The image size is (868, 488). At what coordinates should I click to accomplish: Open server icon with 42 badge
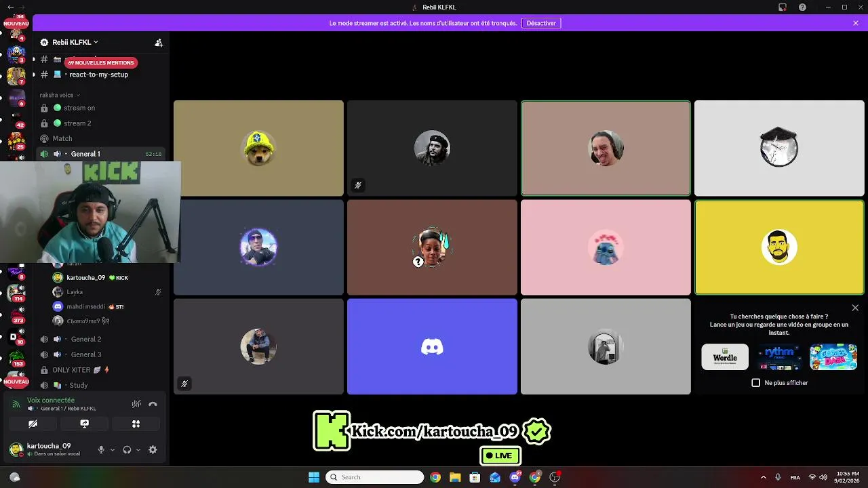coord(16,119)
